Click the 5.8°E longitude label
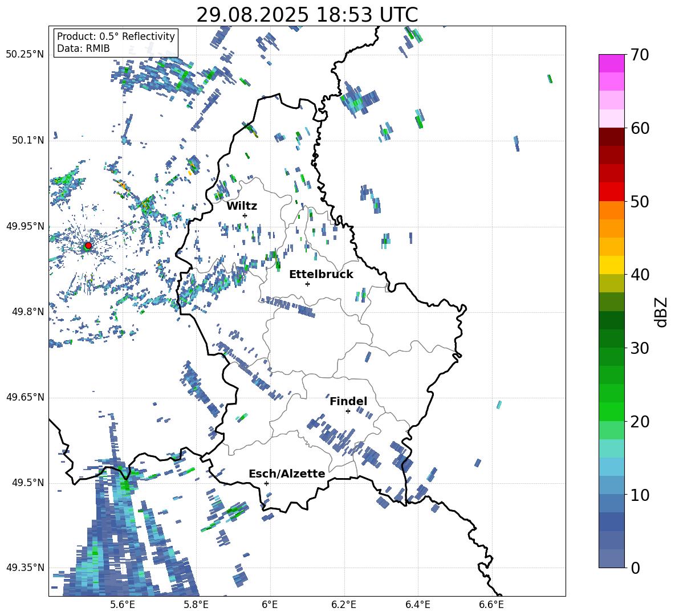The width and height of the screenshot is (675, 616). (x=196, y=605)
